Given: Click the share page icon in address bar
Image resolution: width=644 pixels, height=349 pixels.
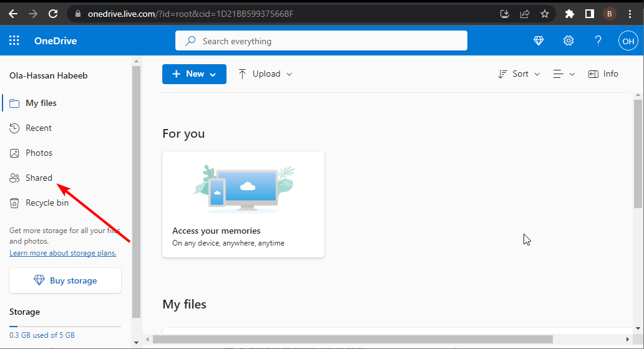Looking at the screenshot, I should [x=524, y=14].
